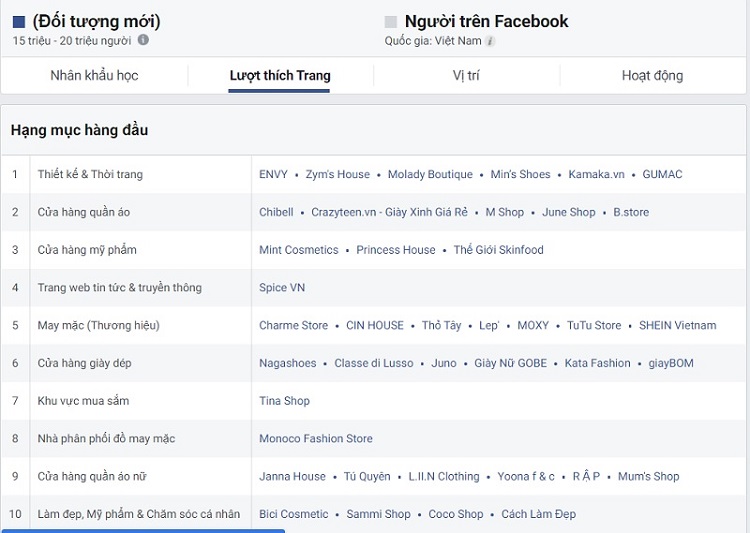Open Thế Giới Skinfood link
Screen dimensions: 750x533
[498, 250]
